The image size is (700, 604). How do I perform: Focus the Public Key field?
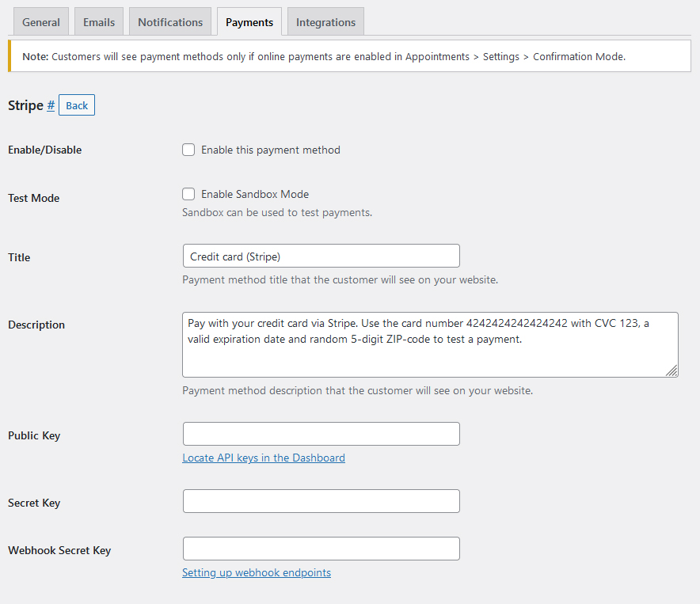point(321,434)
